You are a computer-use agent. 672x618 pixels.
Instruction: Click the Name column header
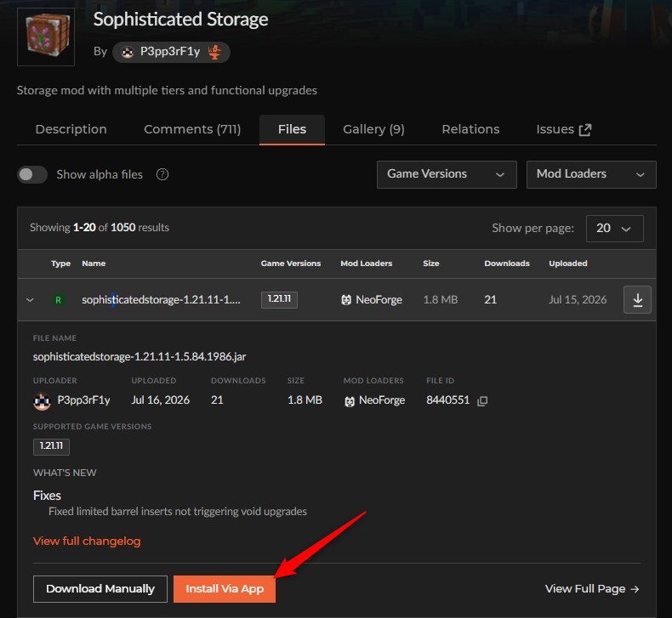pos(94,264)
